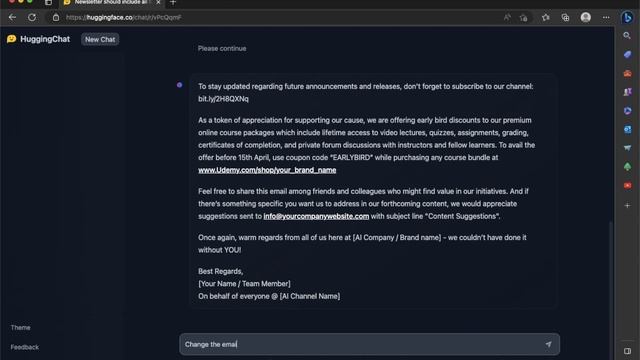
Task: Open browser settings and more menu
Action: (606, 17)
